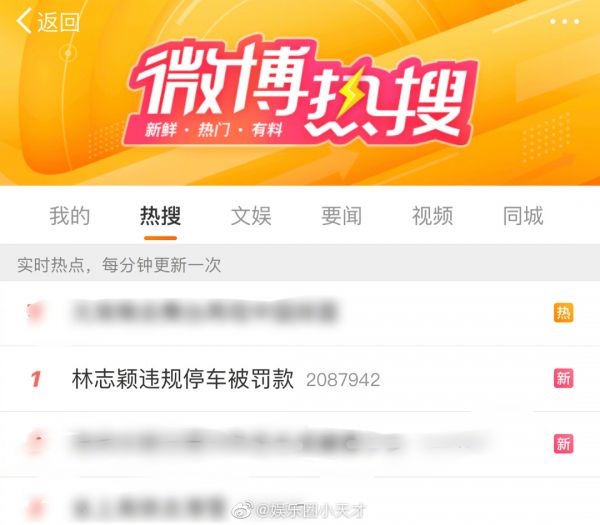Switch to the 文娱 tab
600x525 pixels.
(251, 215)
